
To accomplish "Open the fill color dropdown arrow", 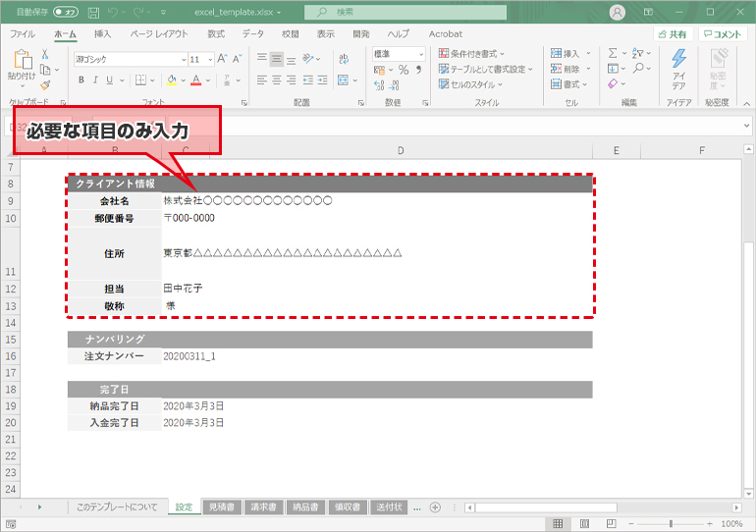I will coord(184,80).
